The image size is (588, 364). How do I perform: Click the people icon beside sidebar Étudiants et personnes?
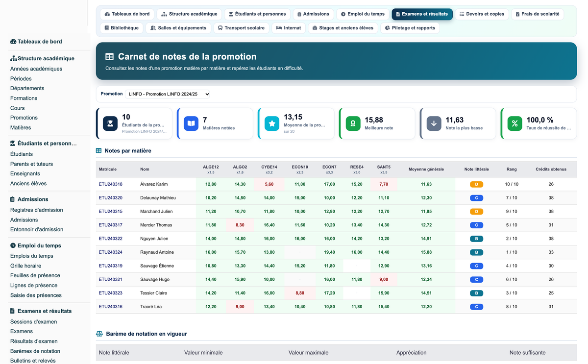pyautogui.click(x=13, y=144)
